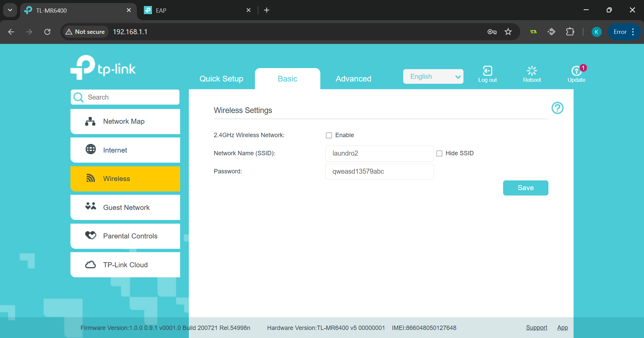The width and height of the screenshot is (644, 338).
Task: Open a new browser tab
Action: [x=267, y=10]
